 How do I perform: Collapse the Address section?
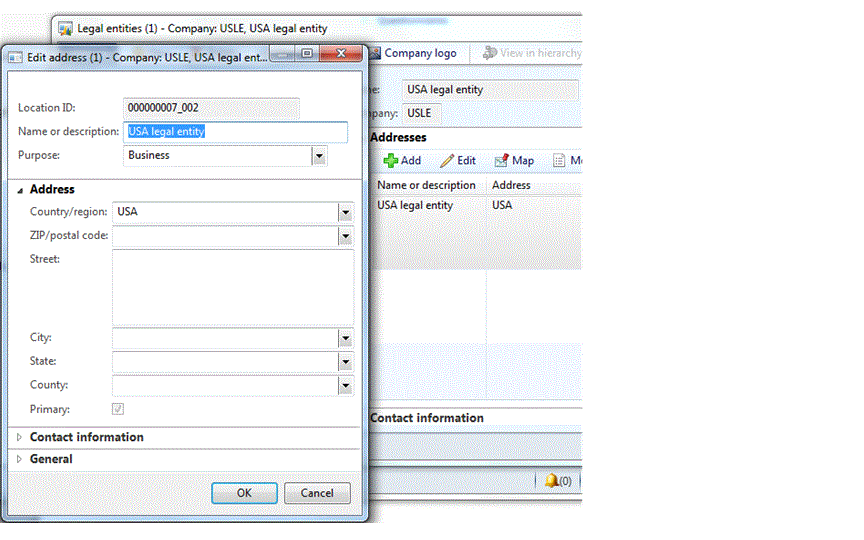click(20, 190)
